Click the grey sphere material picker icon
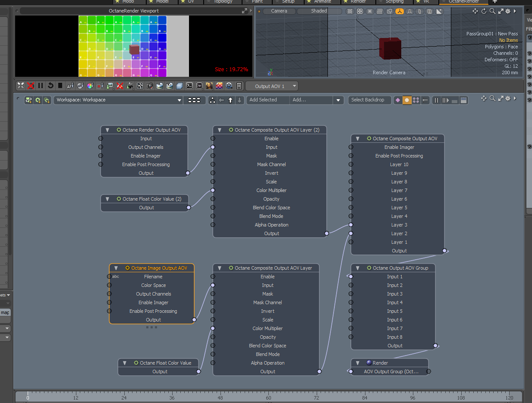This screenshot has height=403, width=532. pyautogui.click(x=80, y=86)
